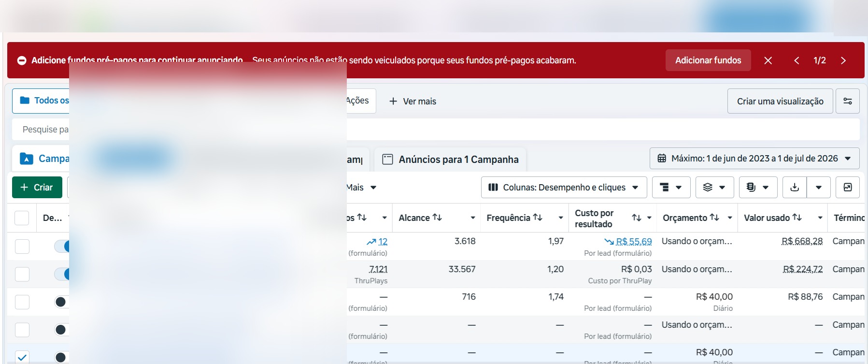Sort by Orçamento using its arrows icon

pyautogui.click(x=714, y=218)
